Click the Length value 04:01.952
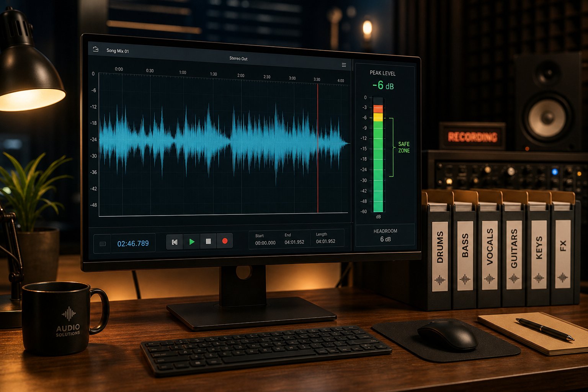This screenshot has height=392, width=588. [x=325, y=241]
